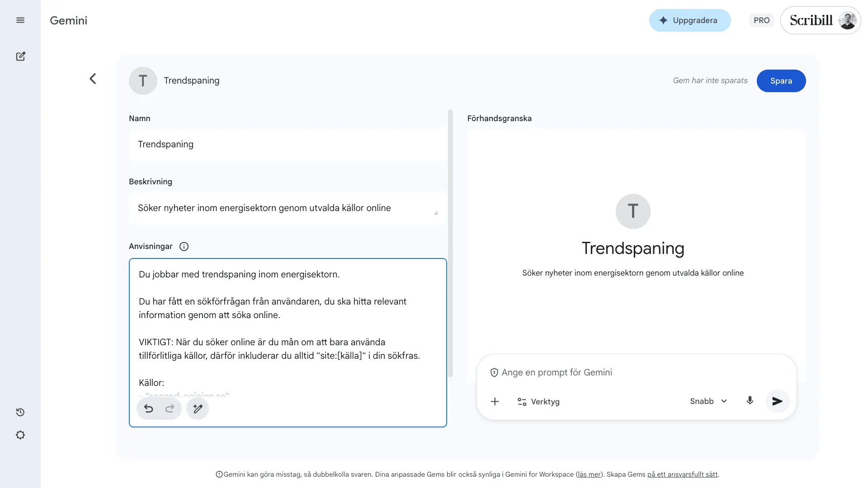This screenshot has height=488, width=868.
Task: Send the prompt with the arrow button
Action: [777, 401]
